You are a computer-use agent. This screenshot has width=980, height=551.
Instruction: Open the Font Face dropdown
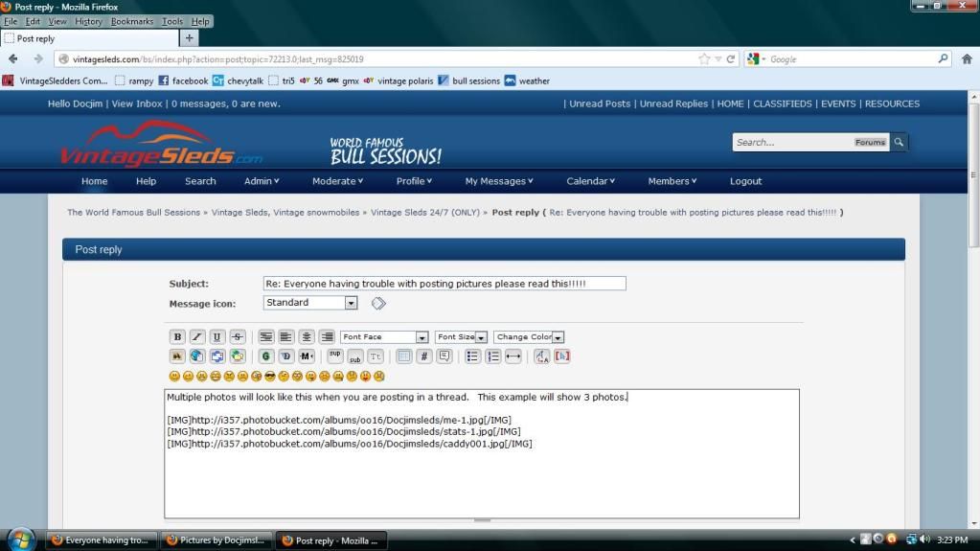pyautogui.click(x=384, y=337)
